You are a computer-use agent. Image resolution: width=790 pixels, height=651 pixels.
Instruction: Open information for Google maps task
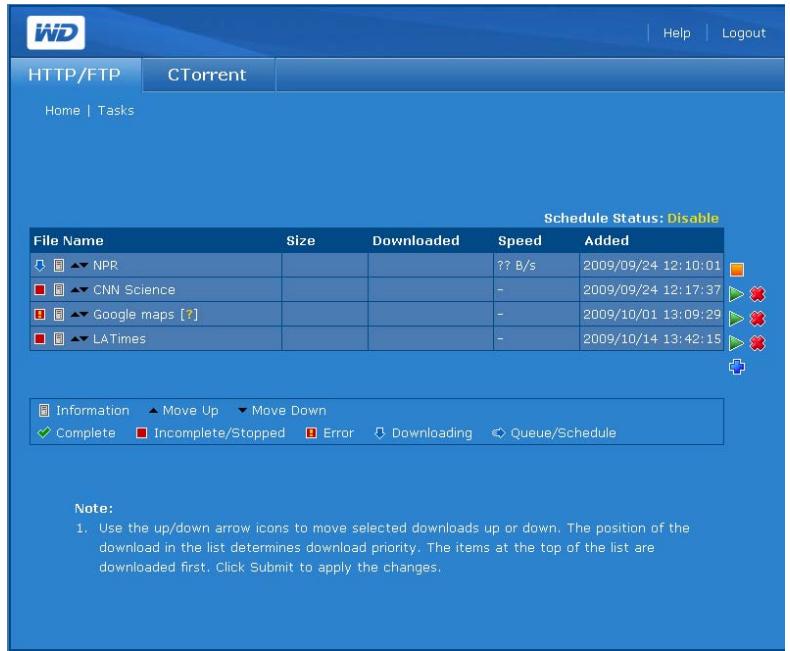coord(59,314)
